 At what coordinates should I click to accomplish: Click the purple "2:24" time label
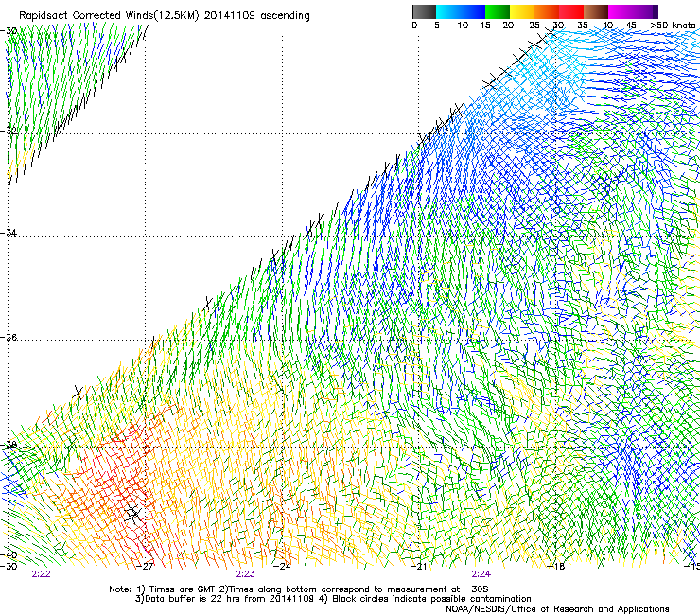point(481,574)
